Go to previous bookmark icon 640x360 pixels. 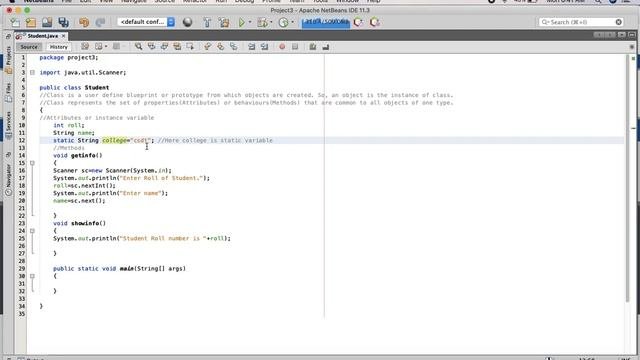pos(208,47)
